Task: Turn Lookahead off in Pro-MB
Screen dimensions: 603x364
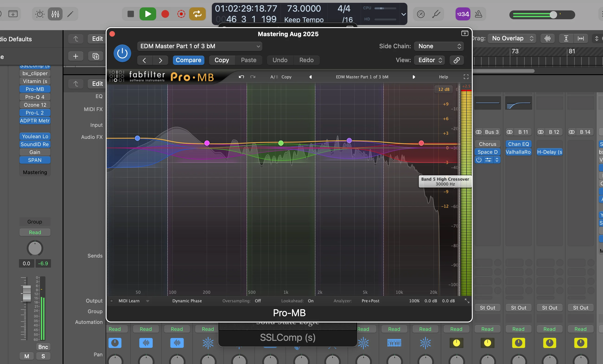Action: (x=310, y=301)
